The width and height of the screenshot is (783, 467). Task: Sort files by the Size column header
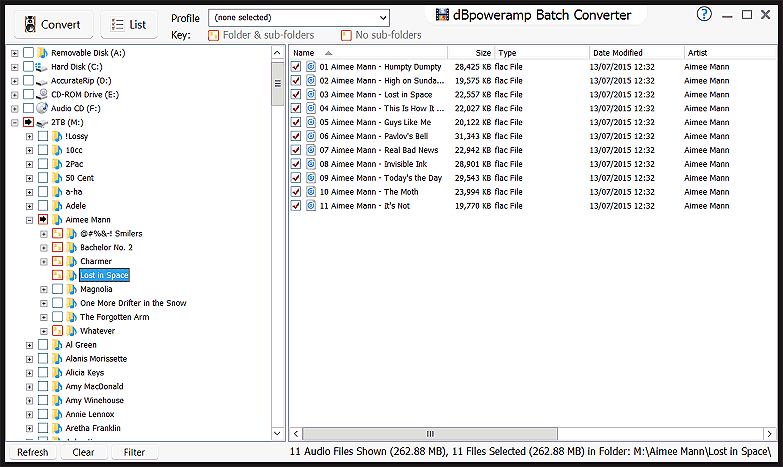(471, 53)
